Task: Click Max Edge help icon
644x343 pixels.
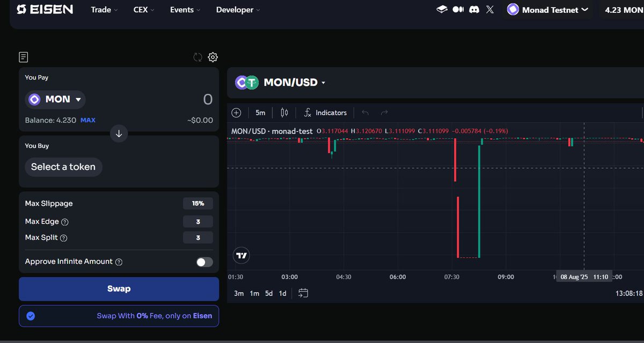Action: [65, 222]
